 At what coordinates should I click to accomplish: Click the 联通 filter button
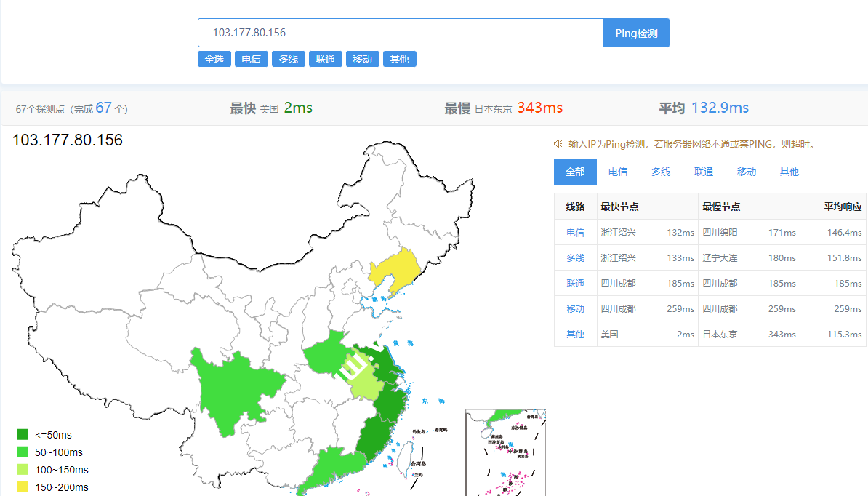325,59
